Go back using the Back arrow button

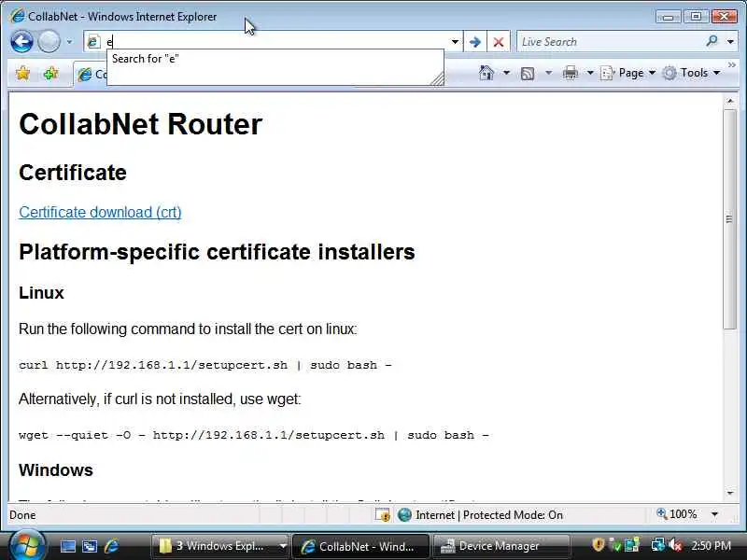(21, 42)
